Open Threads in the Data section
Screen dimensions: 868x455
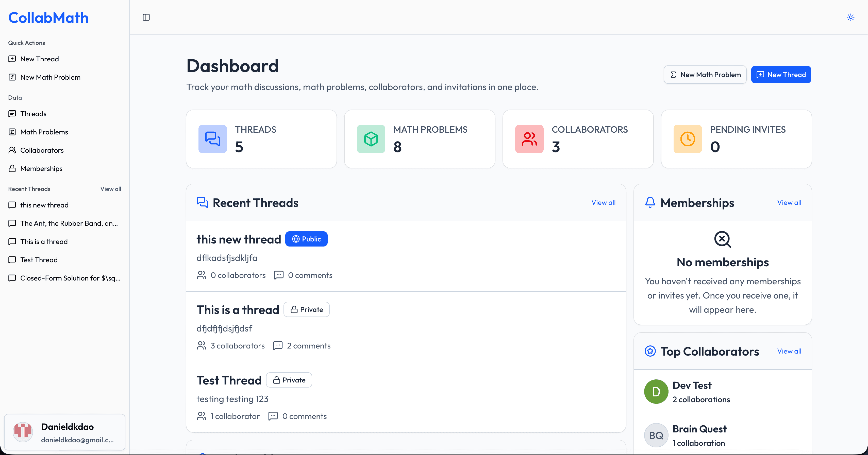(x=65, y=114)
